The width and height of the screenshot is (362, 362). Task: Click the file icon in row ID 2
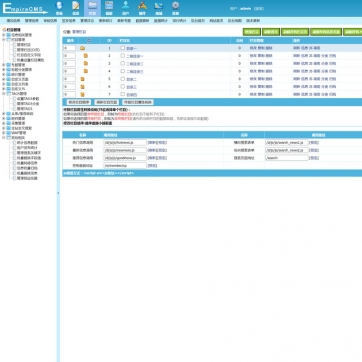86,56
